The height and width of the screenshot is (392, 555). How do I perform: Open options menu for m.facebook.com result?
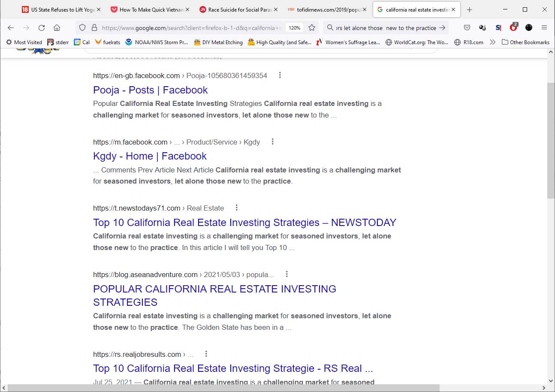pyautogui.click(x=273, y=142)
